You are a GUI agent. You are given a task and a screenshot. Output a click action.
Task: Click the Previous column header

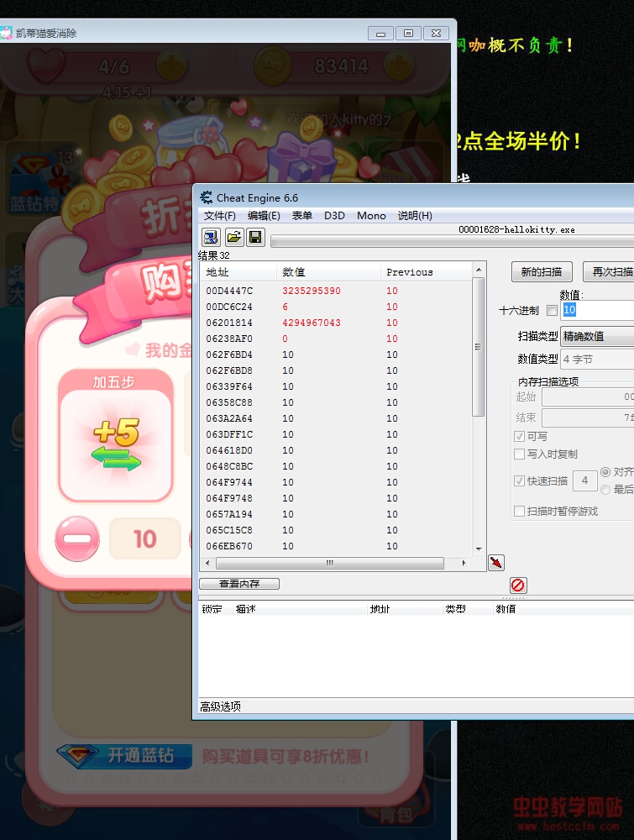tap(427, 272)
